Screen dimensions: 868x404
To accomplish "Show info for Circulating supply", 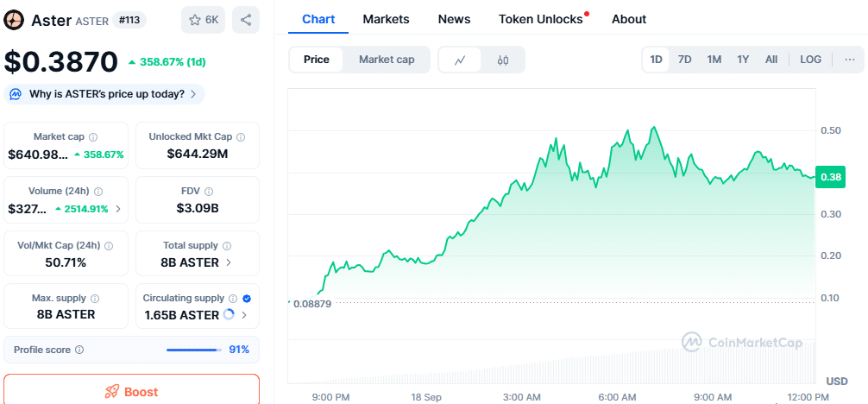I will (233, 298).
